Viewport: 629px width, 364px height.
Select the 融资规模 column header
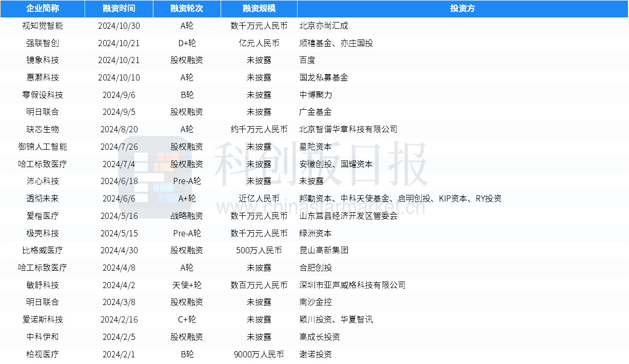[x=259, y=9]
